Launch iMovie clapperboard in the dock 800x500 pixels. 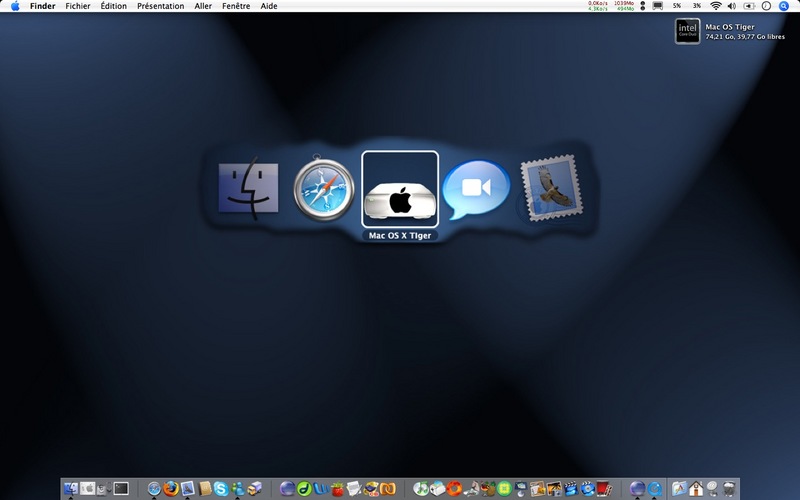(571, 489)
